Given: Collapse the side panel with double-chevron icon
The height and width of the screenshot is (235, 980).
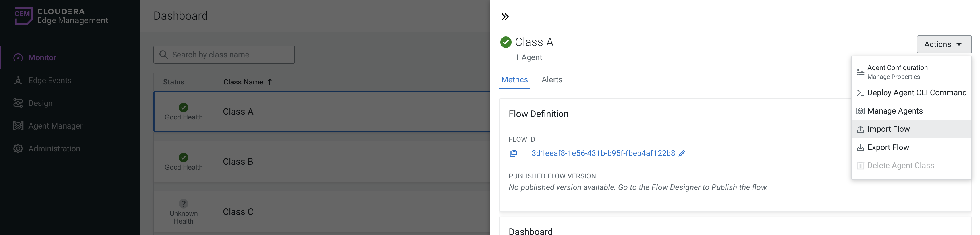Looking at the screenshot, I should pos(505,17).
